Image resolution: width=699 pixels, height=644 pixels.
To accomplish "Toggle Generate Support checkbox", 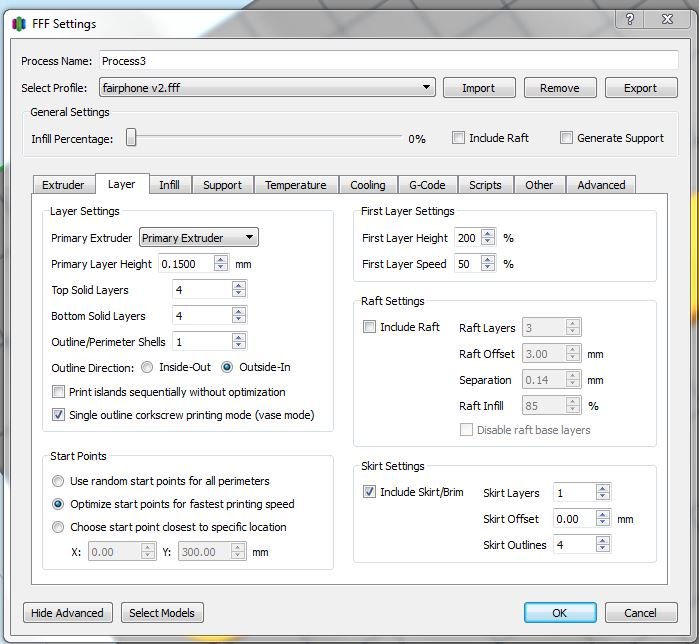I will pos(566,138).
